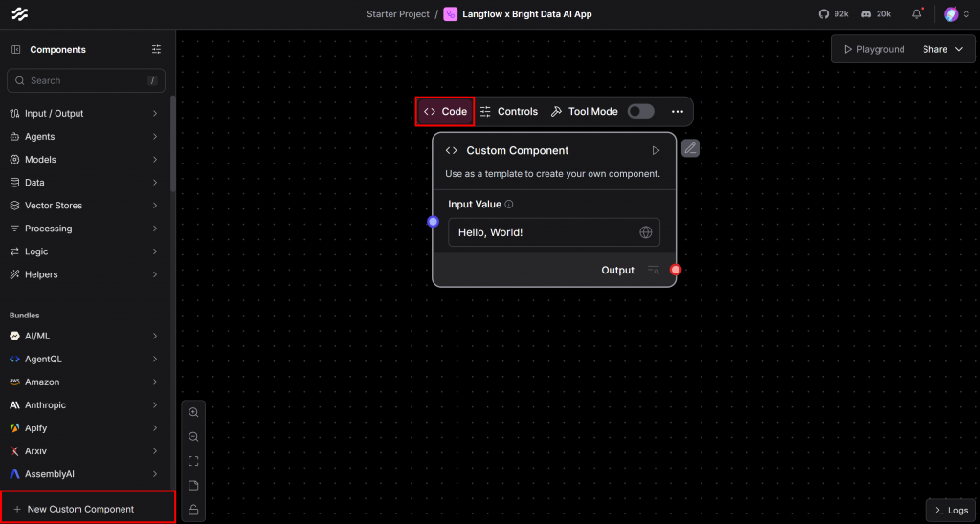Enable the Tool Mode switch
Screen dimensions: 980x524
click(x=640, y=112)
